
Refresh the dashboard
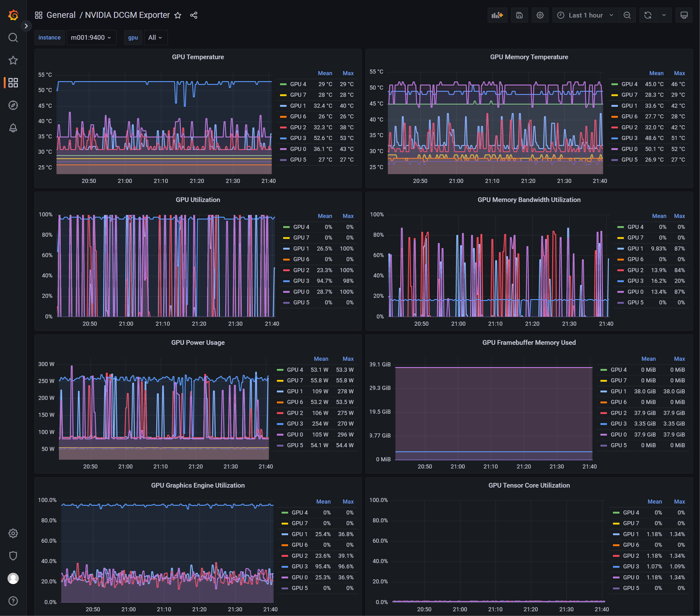pyautogui.click(x=647, y=15)
